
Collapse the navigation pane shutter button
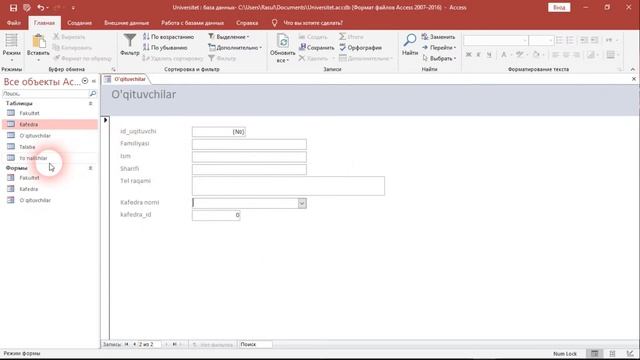point(93,81)
